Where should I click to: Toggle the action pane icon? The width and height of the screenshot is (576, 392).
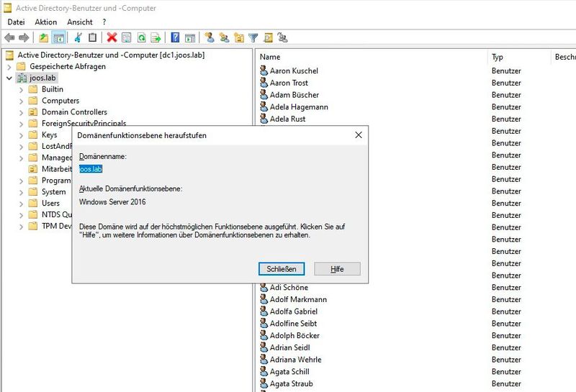tap(190, 37)
